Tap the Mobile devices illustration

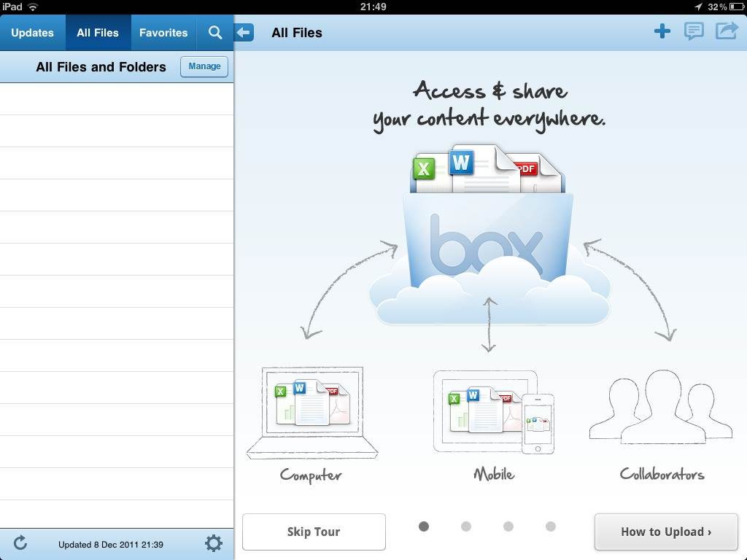pos(494,412)
